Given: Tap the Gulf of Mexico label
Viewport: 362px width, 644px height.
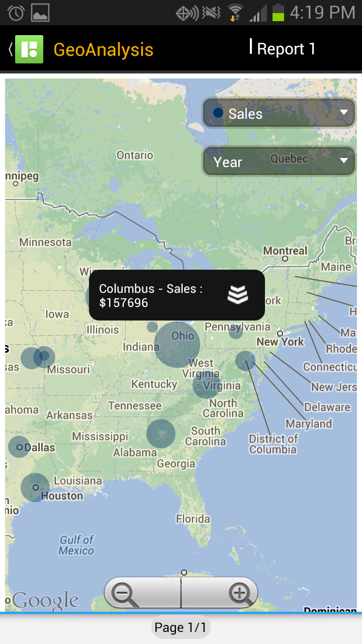Looking at the screenshot, I should point(76,545).
